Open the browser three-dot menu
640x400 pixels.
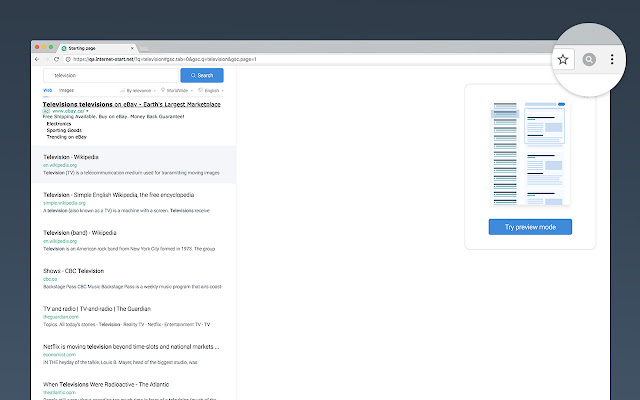tap(612, 60)
